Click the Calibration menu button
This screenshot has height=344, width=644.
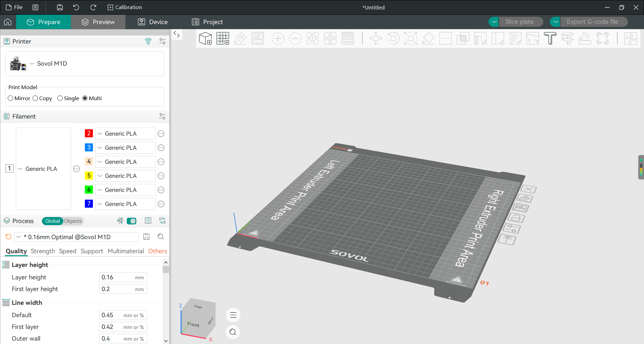[124, 7]
